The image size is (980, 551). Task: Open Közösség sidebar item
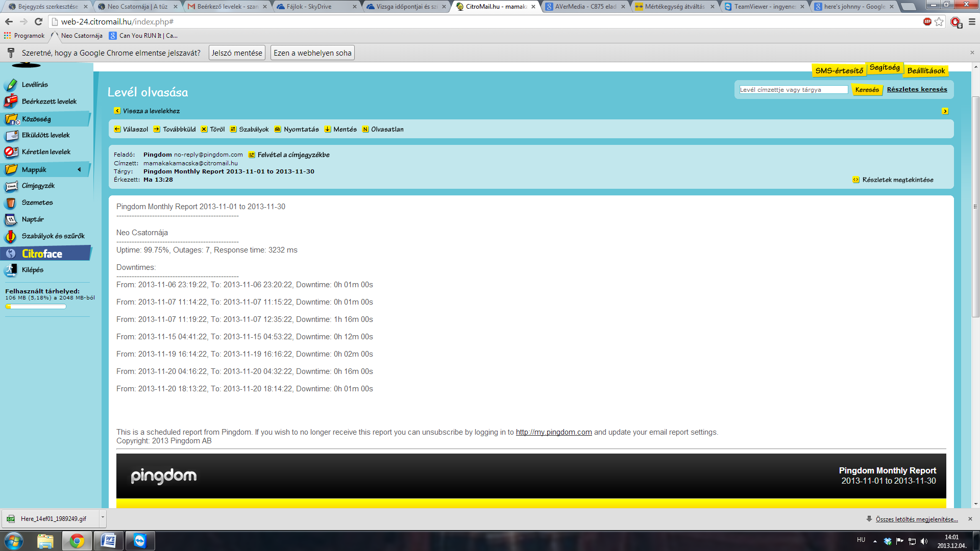coord(46,119)
